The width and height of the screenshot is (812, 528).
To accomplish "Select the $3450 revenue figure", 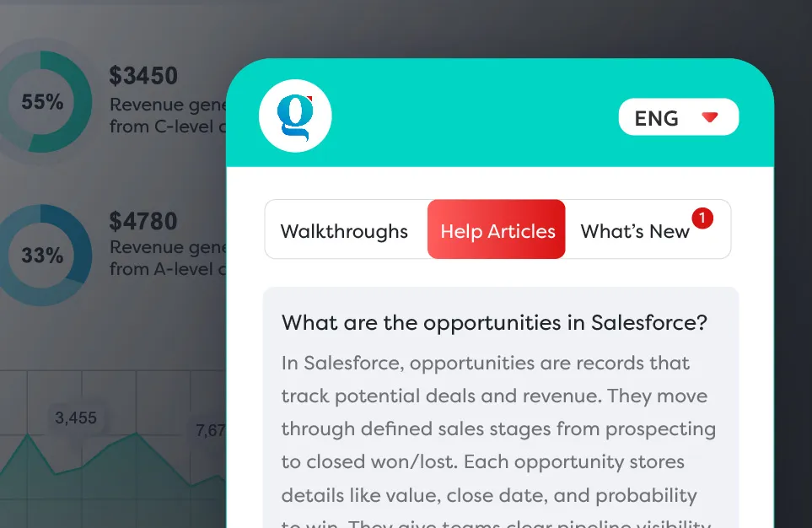I will (x=143, y=77).
